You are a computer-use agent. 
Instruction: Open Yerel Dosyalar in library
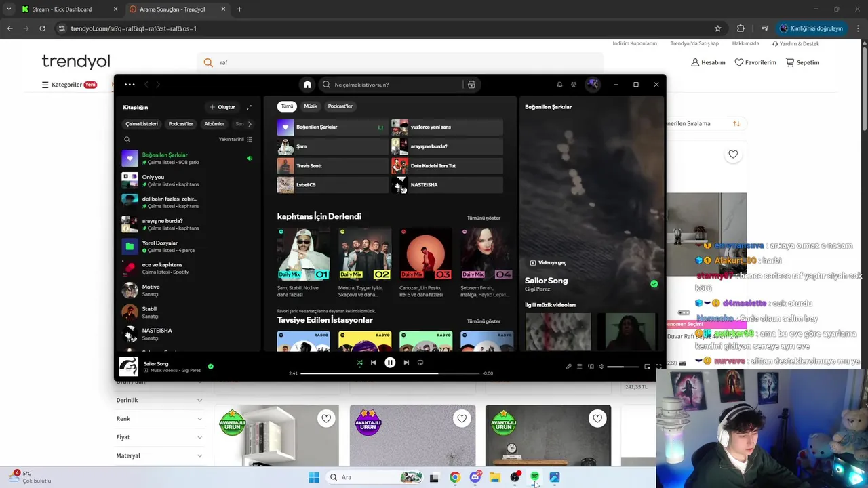[x=187, y=246]
